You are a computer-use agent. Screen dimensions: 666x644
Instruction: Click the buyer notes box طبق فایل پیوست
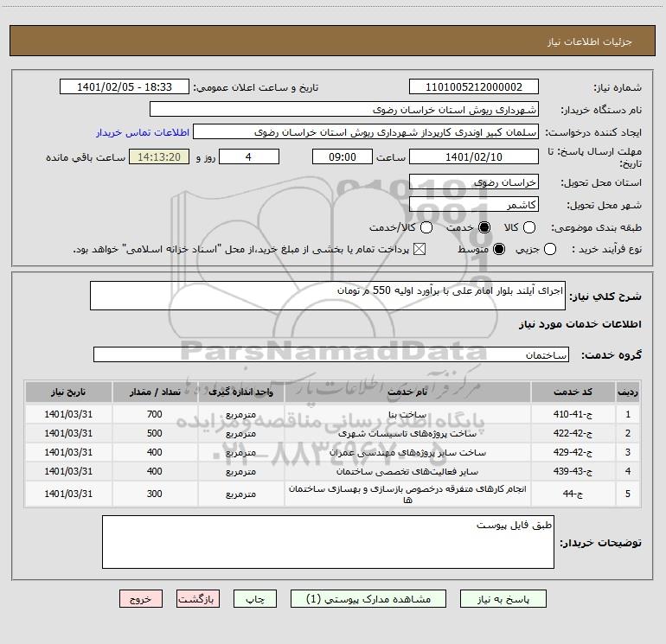pyautogui.click(x=328, y=542)
